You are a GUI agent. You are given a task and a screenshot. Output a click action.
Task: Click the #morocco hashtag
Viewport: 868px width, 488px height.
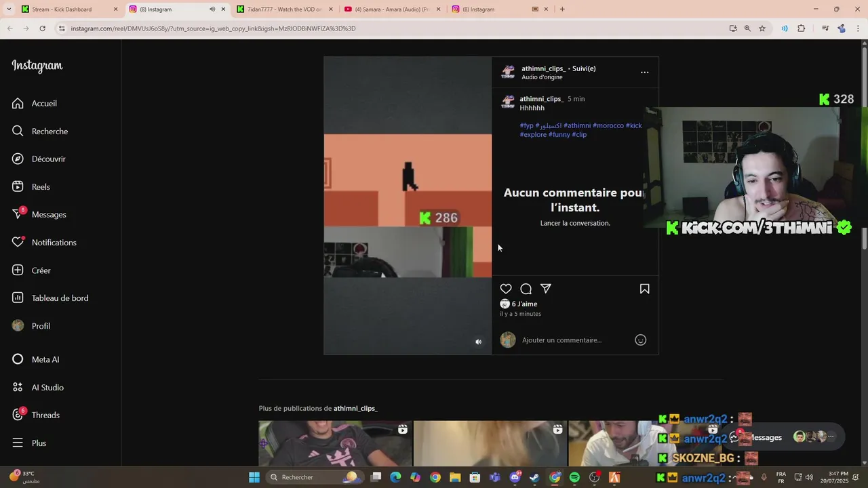click(608, 125)
